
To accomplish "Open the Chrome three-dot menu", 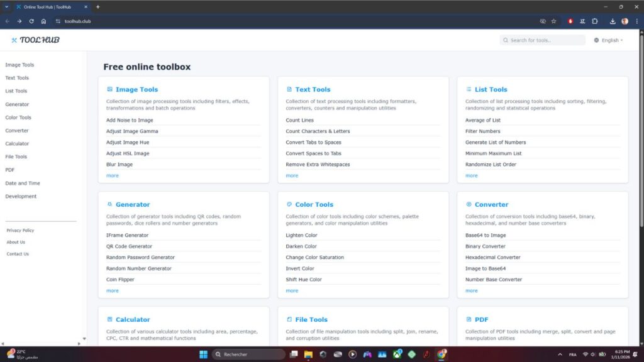I will pos(637,21).
